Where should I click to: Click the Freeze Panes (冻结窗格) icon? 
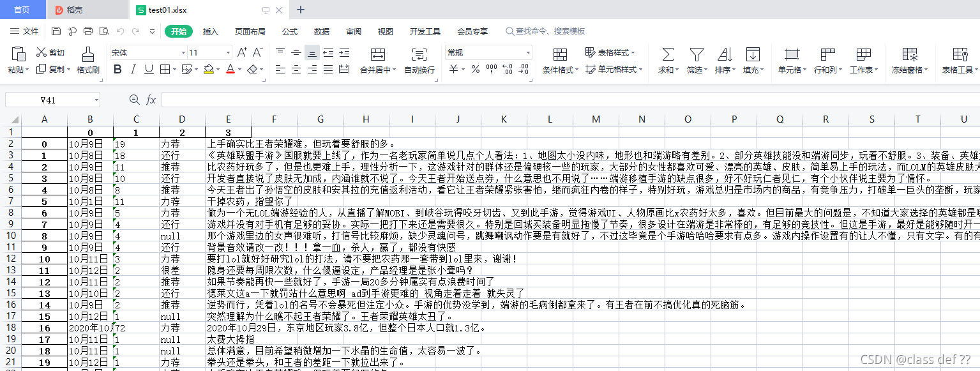tap(910, 54)
